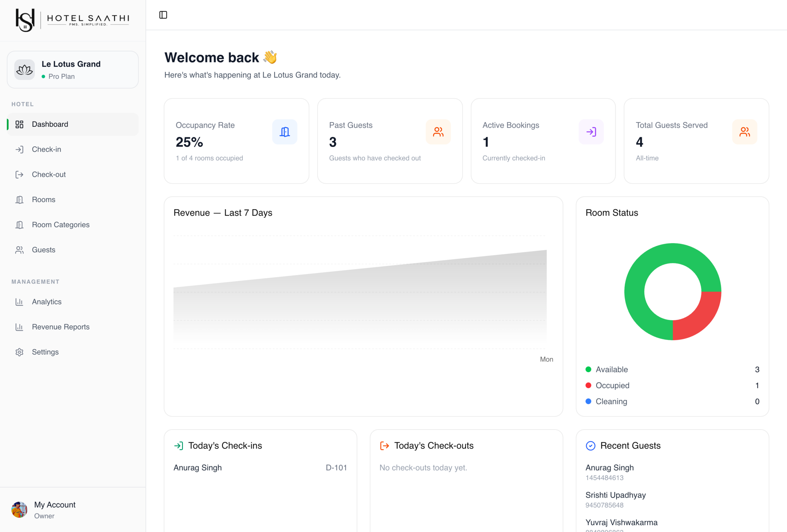Click the 25% occupancy value
Viewport: 787px width, 532px height.
tap(189, 142)
